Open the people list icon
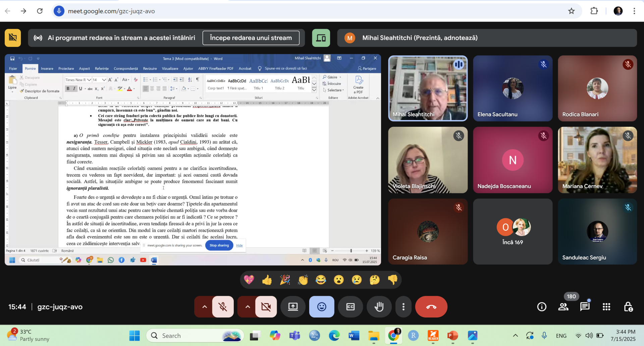Viewport: 644px width, 346px height. (563, 307)
